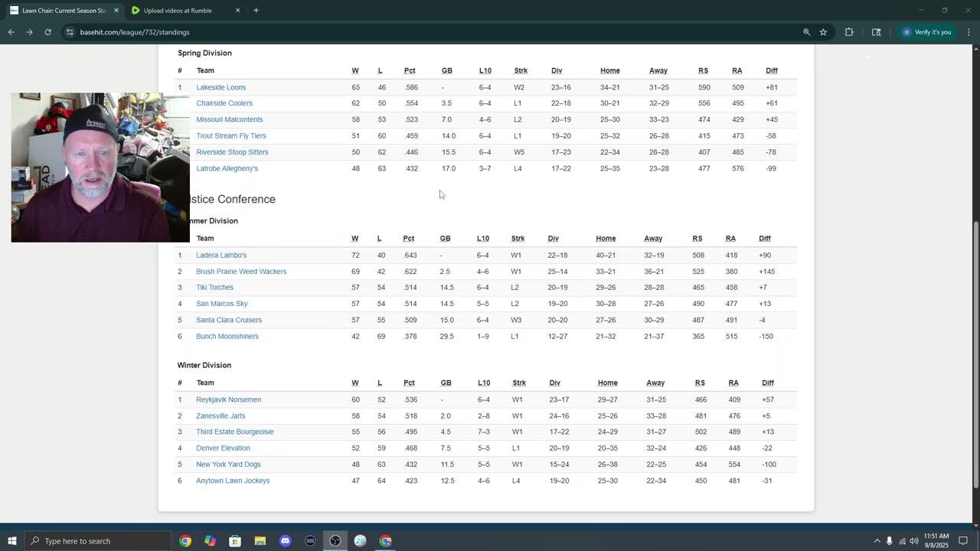Click the Windows taskbar search box
This screenshot has height=551, width=980.
pyautogui.click(x=100, y=541)
